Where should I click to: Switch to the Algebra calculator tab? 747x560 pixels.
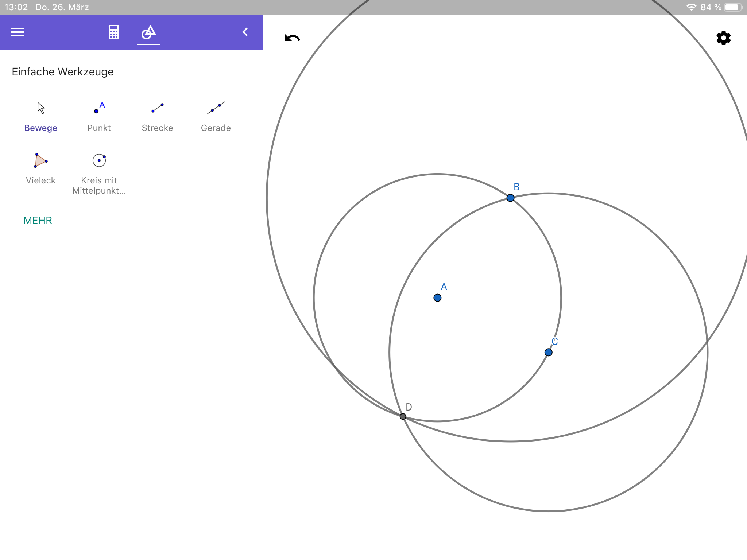(x=114, y=32)
